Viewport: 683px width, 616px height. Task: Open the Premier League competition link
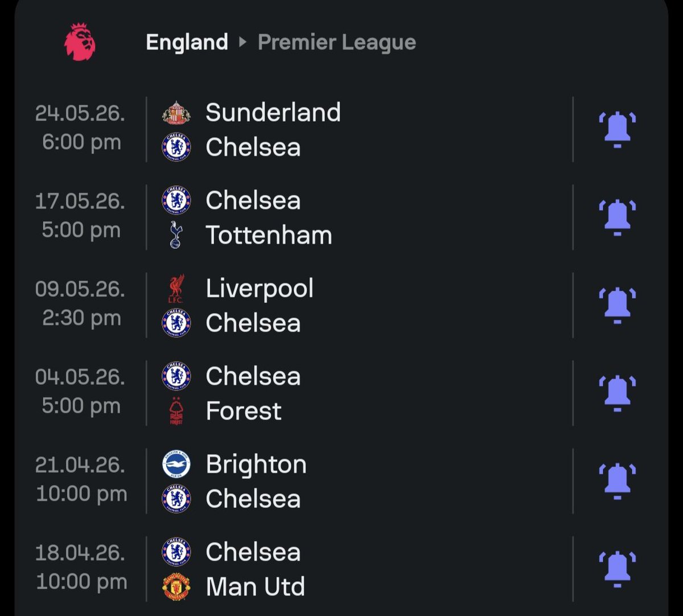pos(337,43)
